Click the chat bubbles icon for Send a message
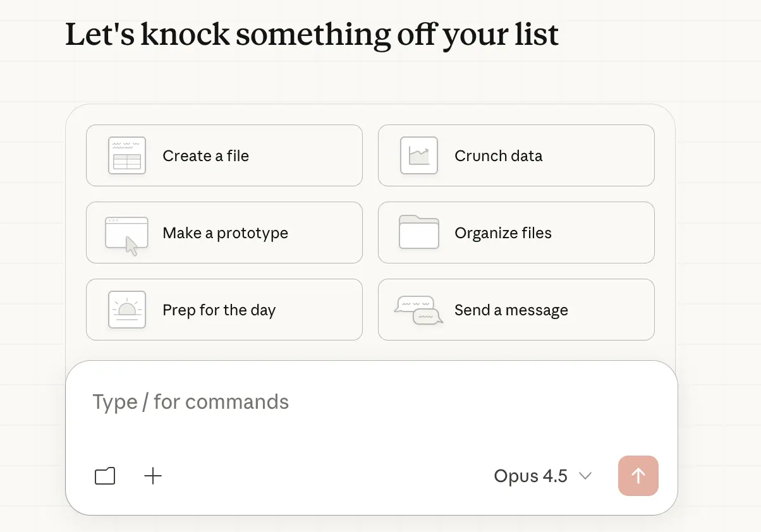This screenshot has width=761, height=532. coord(418,310)
